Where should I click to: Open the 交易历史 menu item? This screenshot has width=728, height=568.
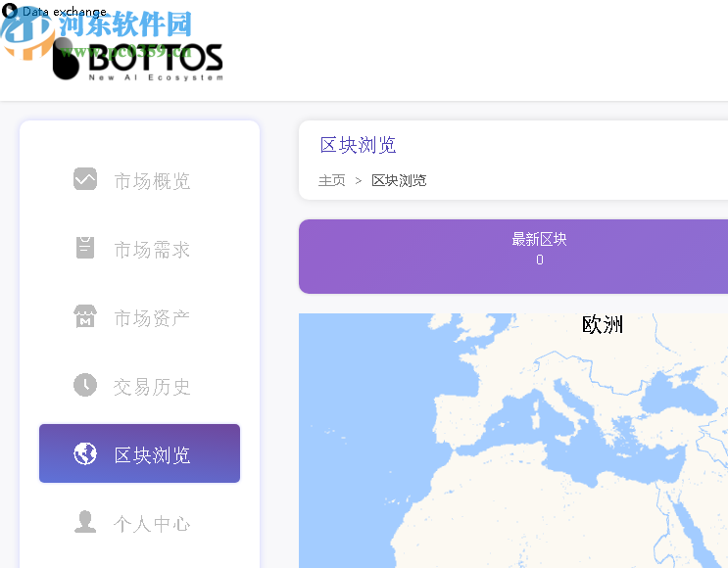(139, 386)
